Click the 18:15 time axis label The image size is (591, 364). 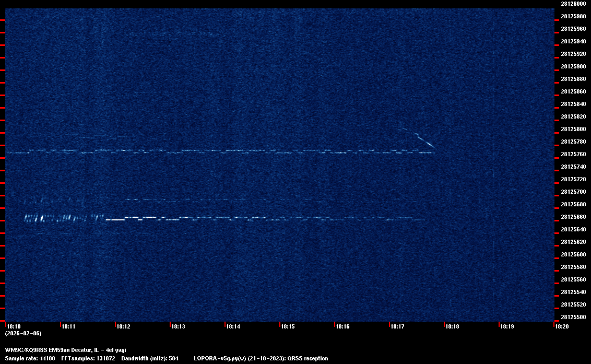288,326
